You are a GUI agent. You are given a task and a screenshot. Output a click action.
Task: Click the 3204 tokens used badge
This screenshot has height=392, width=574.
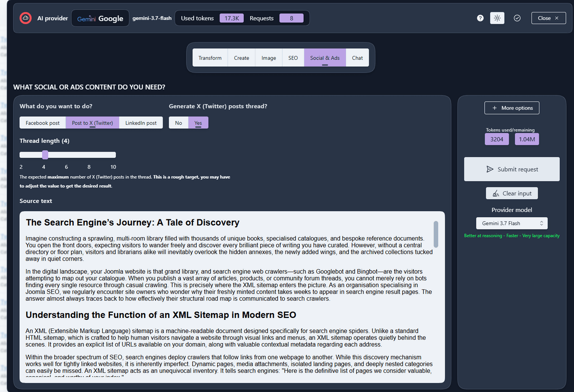(x=497, y=140)
